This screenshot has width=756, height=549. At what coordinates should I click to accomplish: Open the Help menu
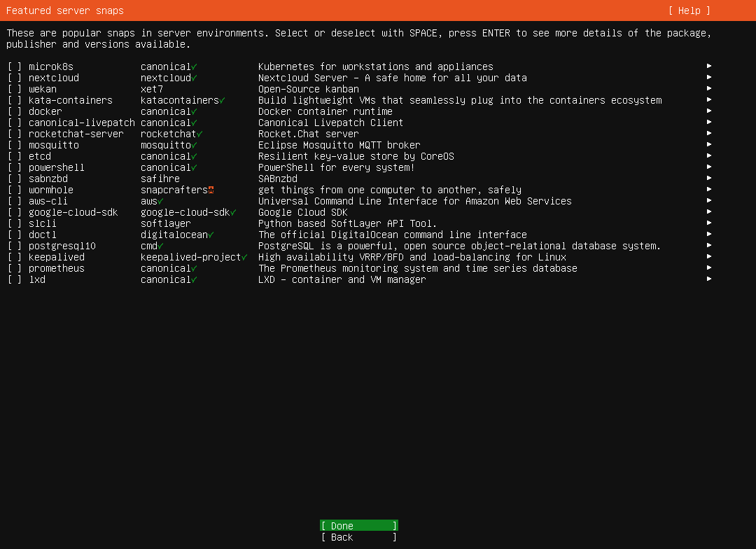tap(689, 11)
